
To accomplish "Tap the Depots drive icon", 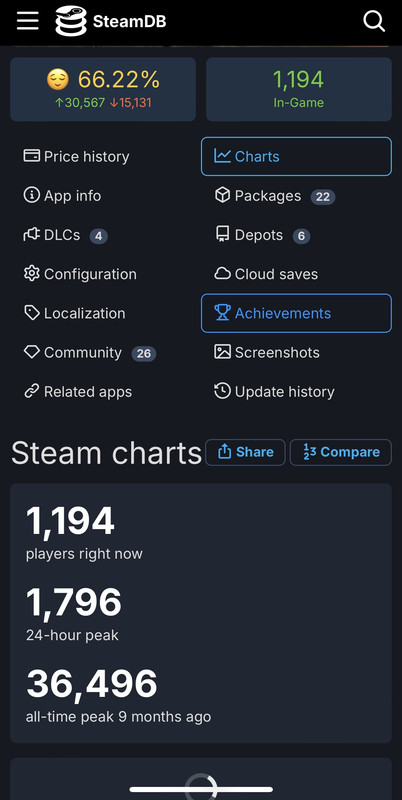I will (222, 235).
